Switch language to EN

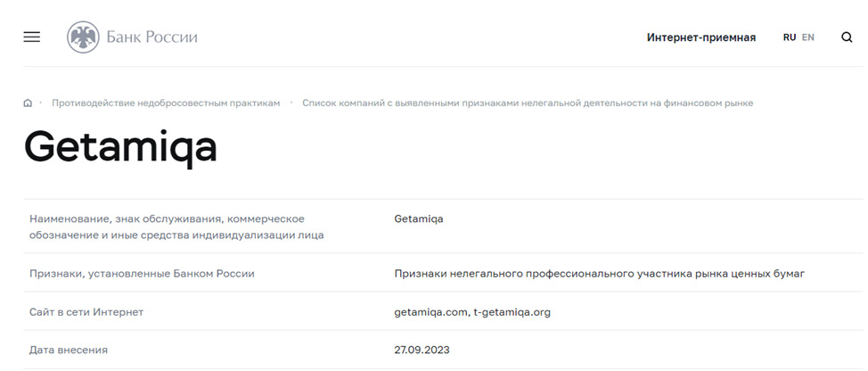coord(808,37)
